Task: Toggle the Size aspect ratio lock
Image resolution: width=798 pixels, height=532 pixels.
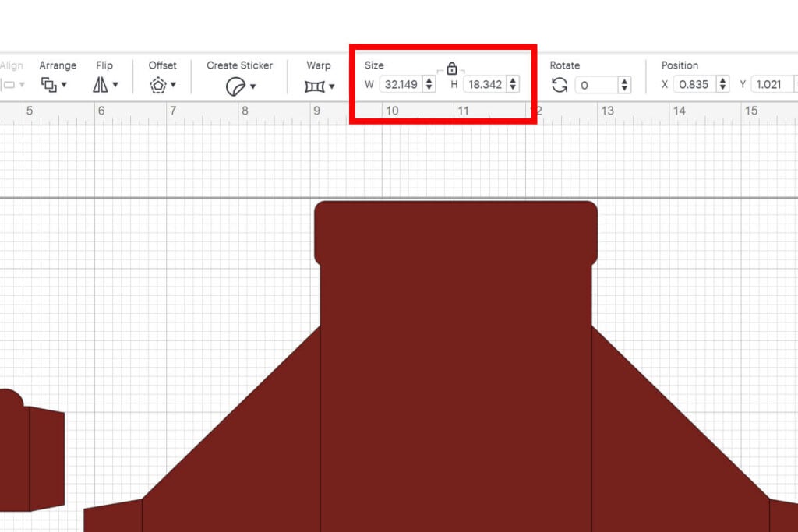Action: pyautogui.click(x=451, y=69)
